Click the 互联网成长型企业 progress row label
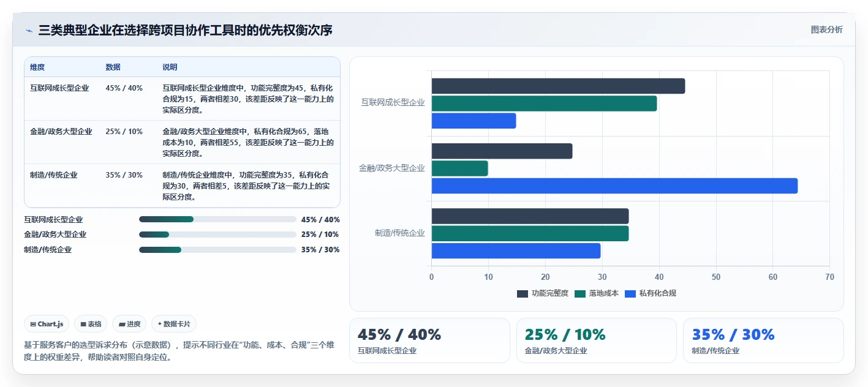Viewport: 868px width, 387px height. point(53,219)
